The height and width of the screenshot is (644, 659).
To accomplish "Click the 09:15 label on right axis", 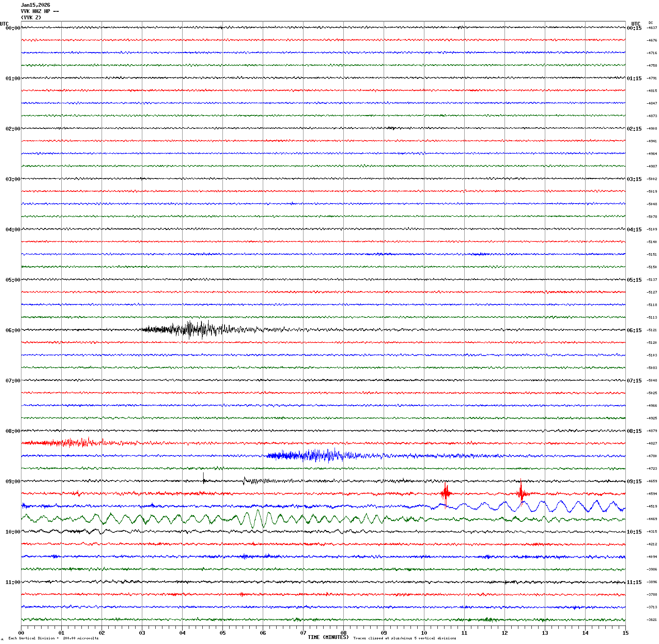I will tap(634, 482).
